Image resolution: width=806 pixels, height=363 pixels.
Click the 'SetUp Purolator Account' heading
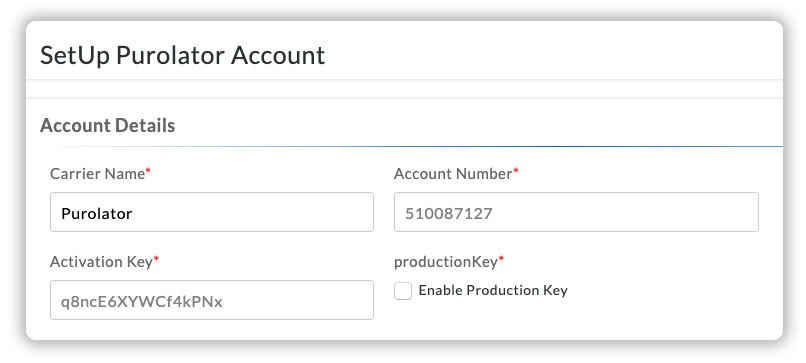click(x=182, y=55)
